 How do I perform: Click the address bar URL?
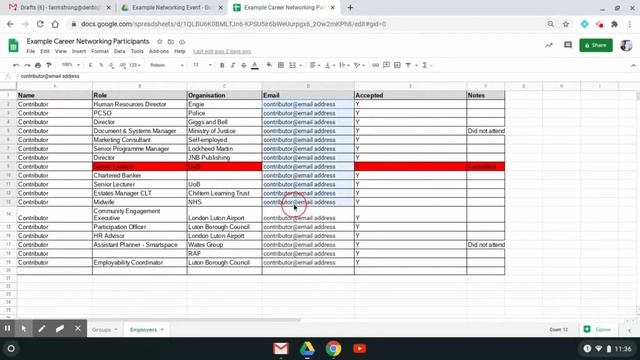point(233,24)
